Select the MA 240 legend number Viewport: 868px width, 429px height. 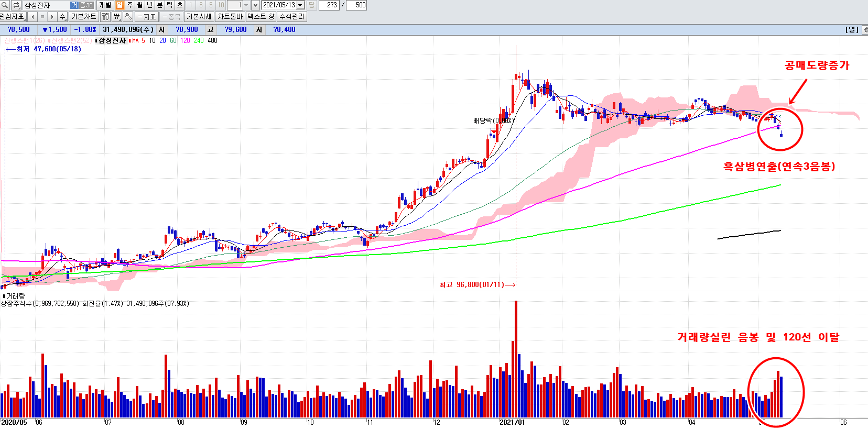tap(199, 40)
